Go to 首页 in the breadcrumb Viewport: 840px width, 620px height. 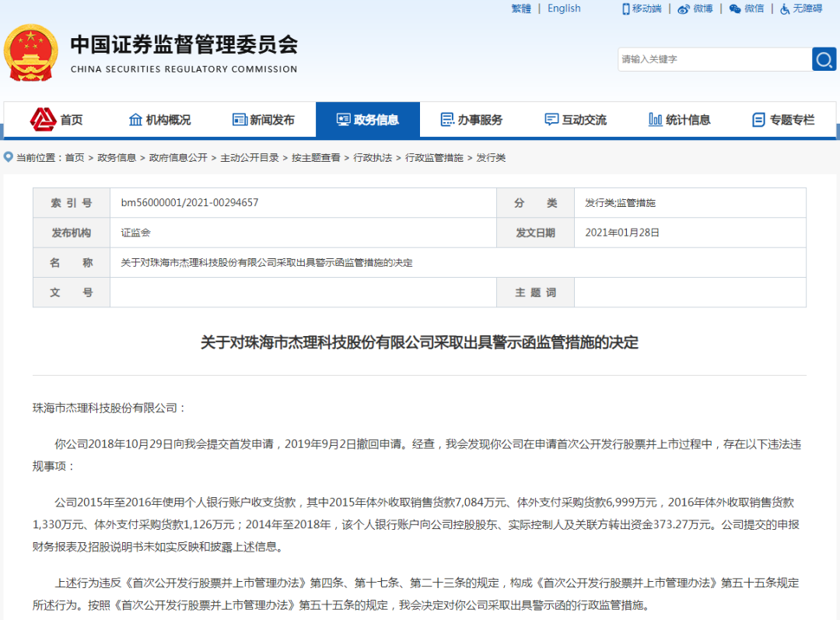pos(75,158)
